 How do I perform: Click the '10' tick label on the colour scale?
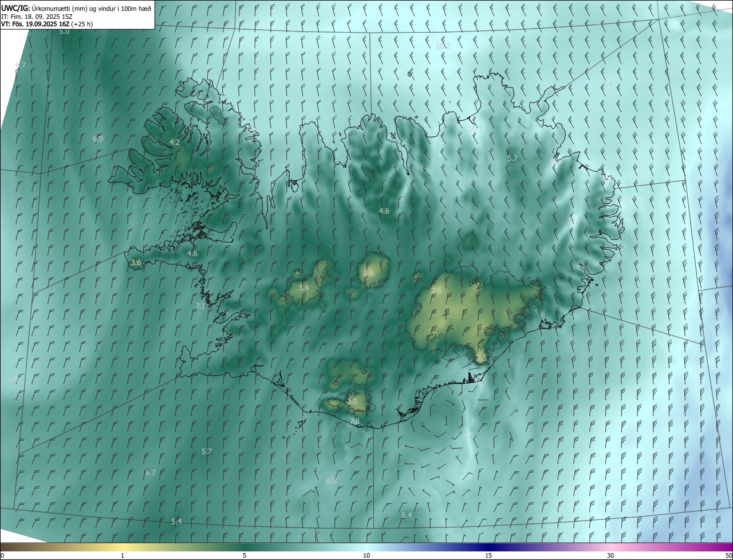pos(366,556)
